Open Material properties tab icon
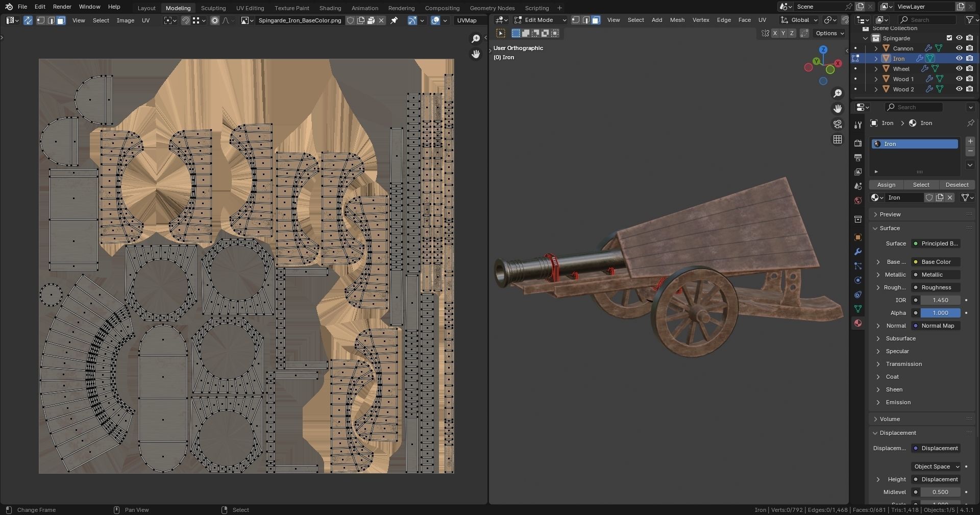 (x=858, y=323)
